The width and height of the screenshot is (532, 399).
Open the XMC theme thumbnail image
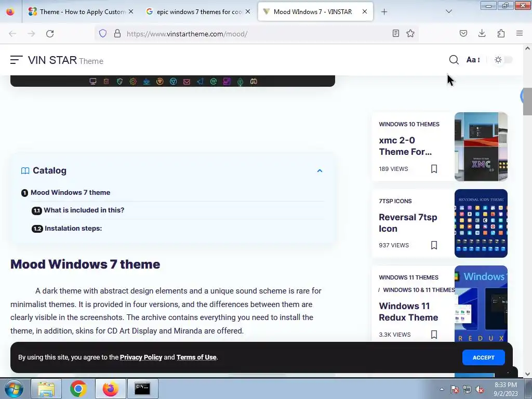481,147
